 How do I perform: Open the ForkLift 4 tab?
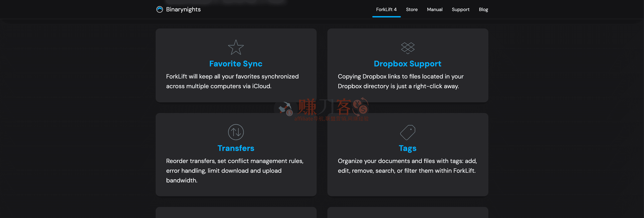click(x=386, y=10)
